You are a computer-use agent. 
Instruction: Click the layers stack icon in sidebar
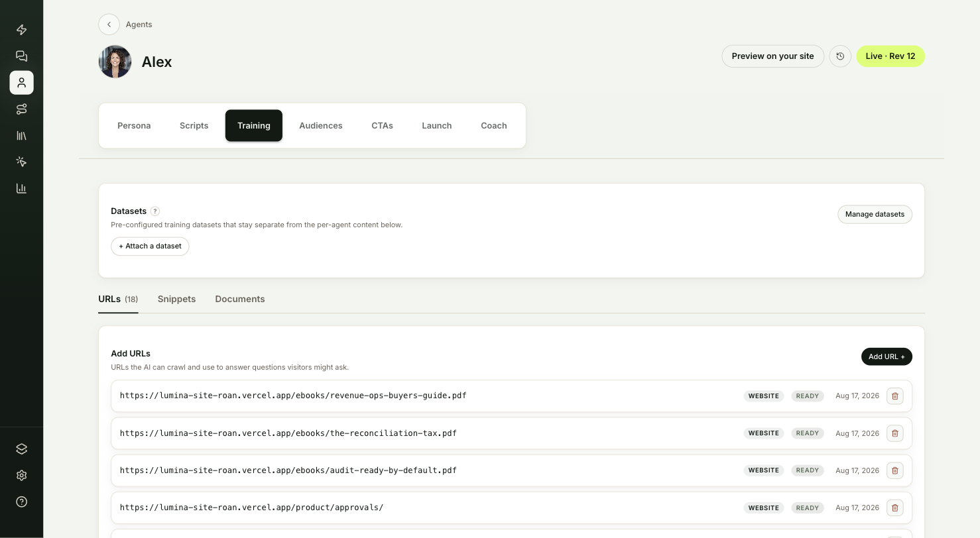(x=21, y=449)
